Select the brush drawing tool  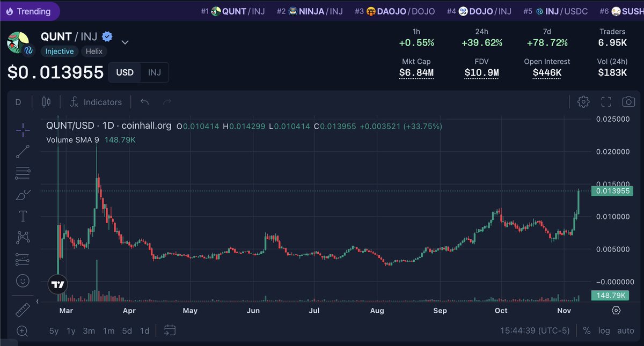pos(23,195)
